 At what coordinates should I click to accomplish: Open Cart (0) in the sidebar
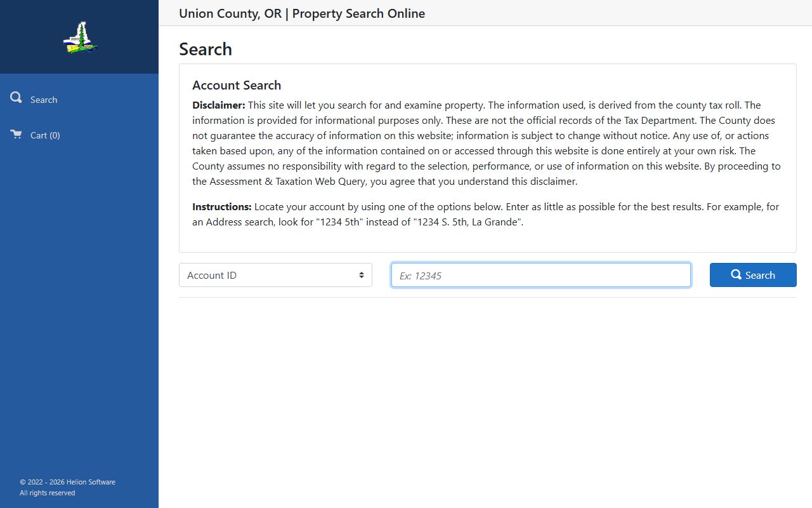click(45, 135)
